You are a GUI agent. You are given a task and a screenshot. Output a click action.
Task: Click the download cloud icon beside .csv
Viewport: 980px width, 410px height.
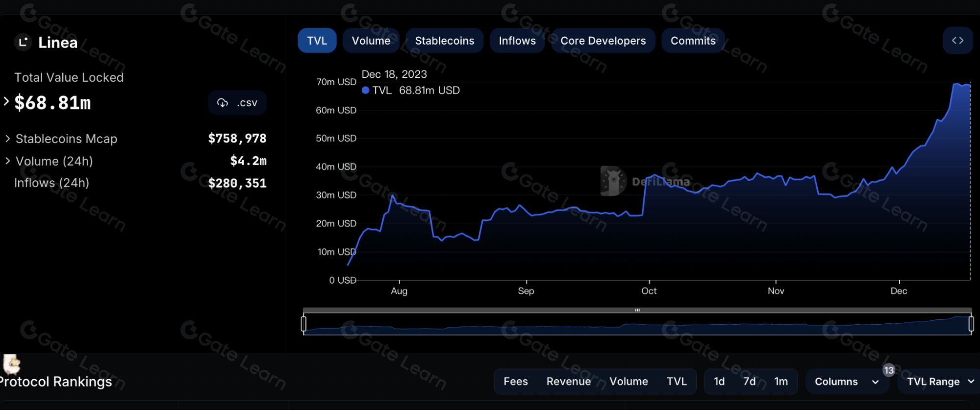223,103
